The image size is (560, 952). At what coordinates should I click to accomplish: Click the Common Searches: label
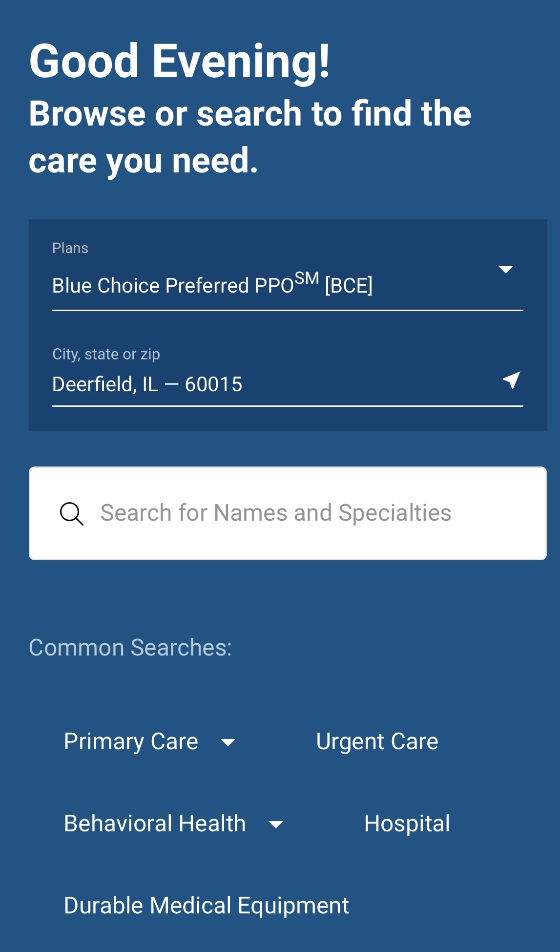pos(130,648)
